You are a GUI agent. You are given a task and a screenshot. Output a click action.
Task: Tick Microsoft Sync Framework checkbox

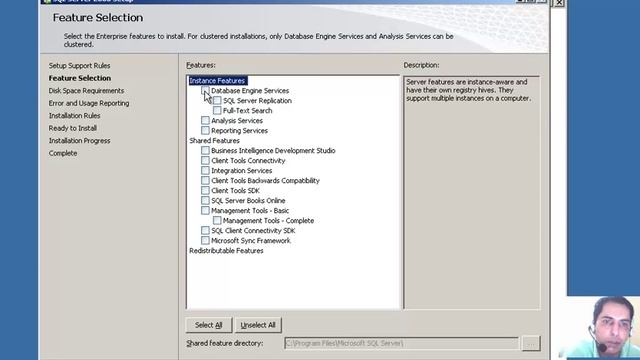pos(205,240)
